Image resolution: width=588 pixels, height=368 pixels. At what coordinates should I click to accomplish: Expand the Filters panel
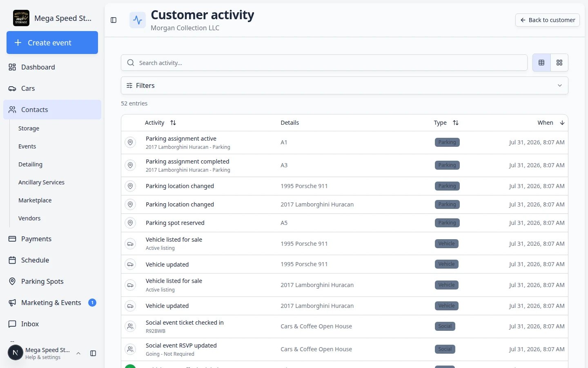click(344, 85)
